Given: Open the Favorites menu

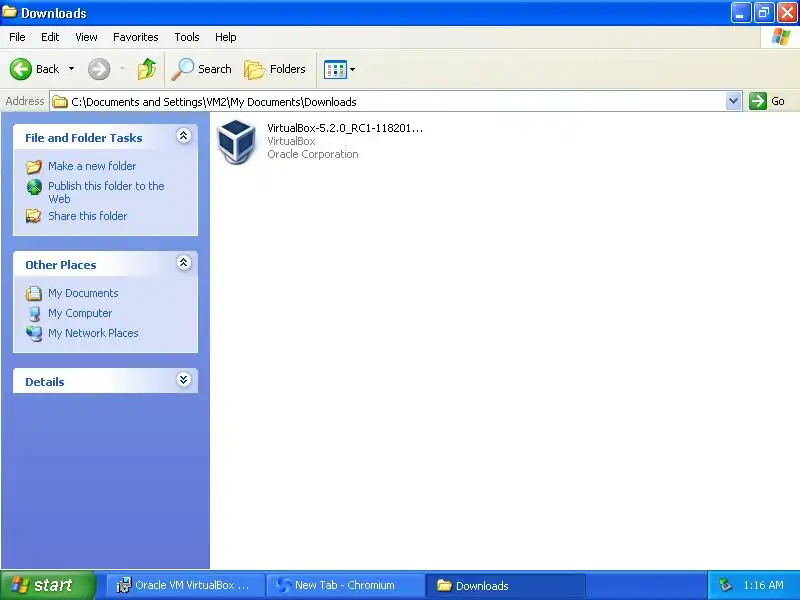Looking at the screenshot, I should pos(136,37).
